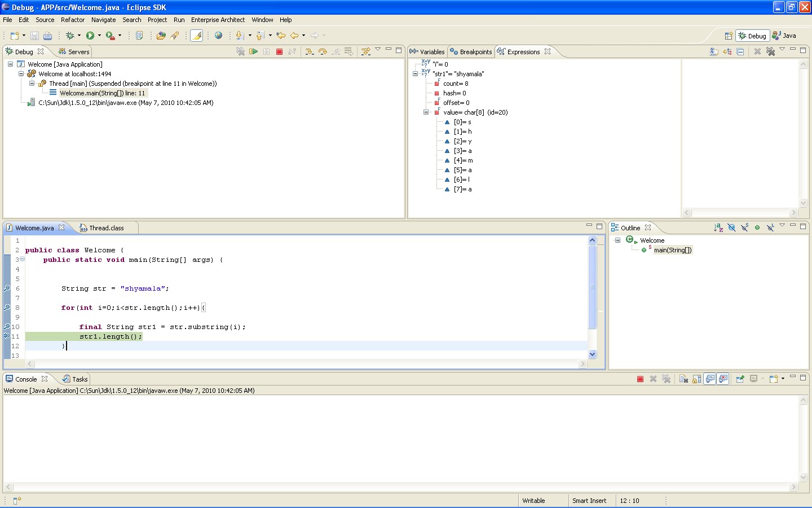812x508 pixels.
Task: Toggle Scroll Lock in the Console
Action: (697, 379)
